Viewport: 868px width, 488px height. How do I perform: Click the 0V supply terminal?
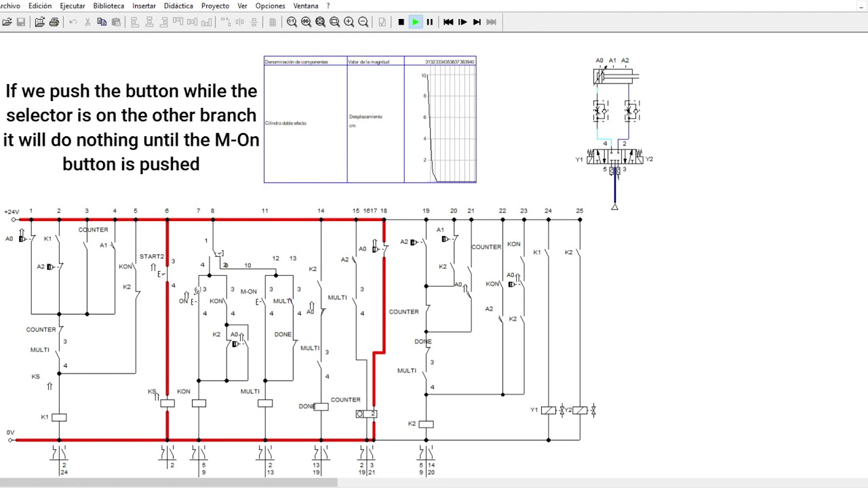pyautogui.click(x=10, y=440)
